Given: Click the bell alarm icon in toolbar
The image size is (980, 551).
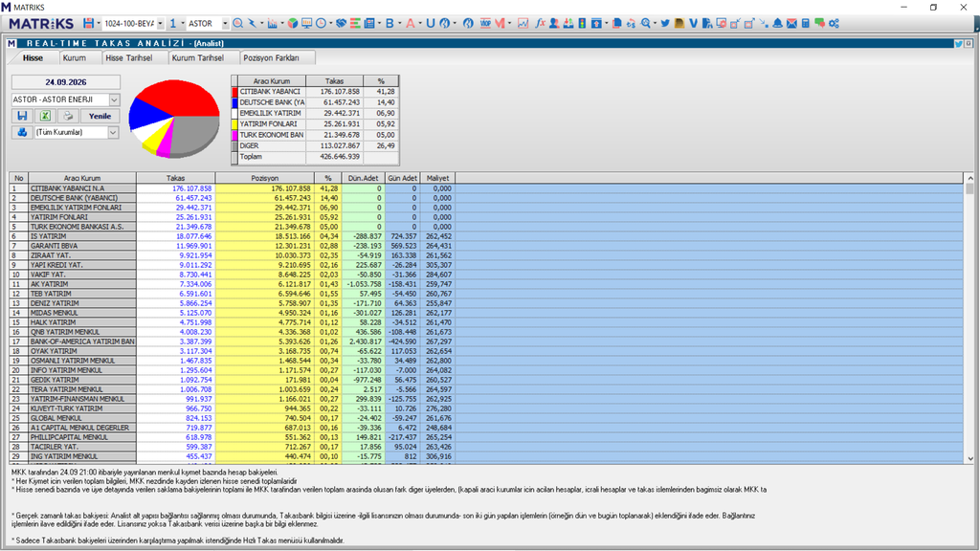Looking at the screenshot, I should point(777,23).
